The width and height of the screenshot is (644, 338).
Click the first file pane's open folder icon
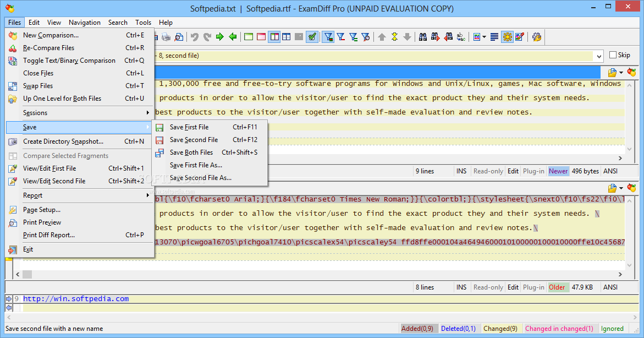point(612,72)
